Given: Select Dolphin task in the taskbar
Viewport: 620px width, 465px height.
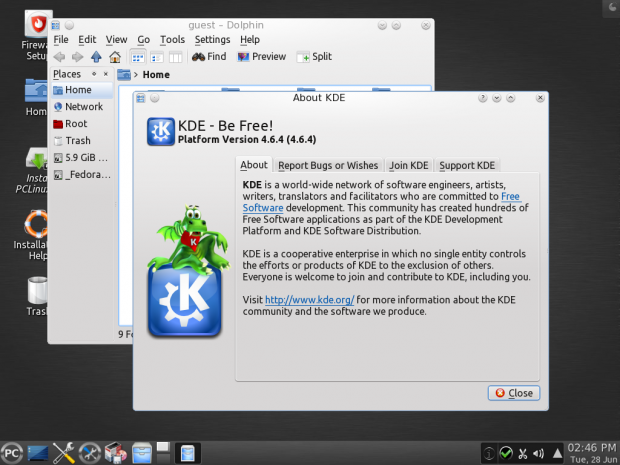Looking at the screenshot, I should pyautogui.click(x=188, y=453).
